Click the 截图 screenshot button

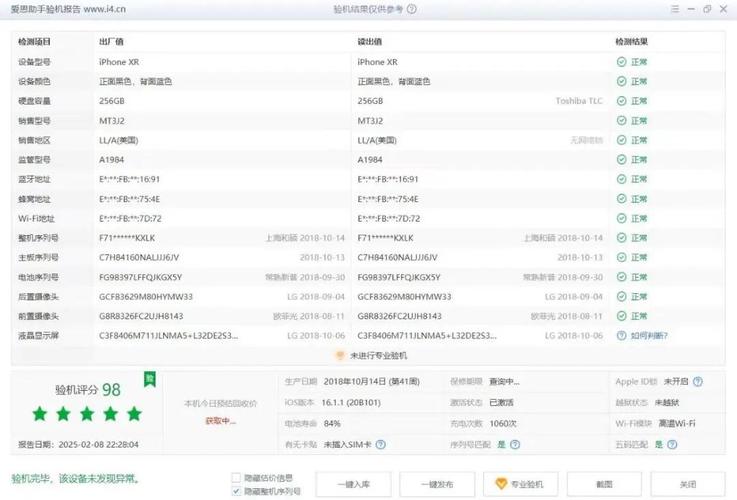(604, 484)
